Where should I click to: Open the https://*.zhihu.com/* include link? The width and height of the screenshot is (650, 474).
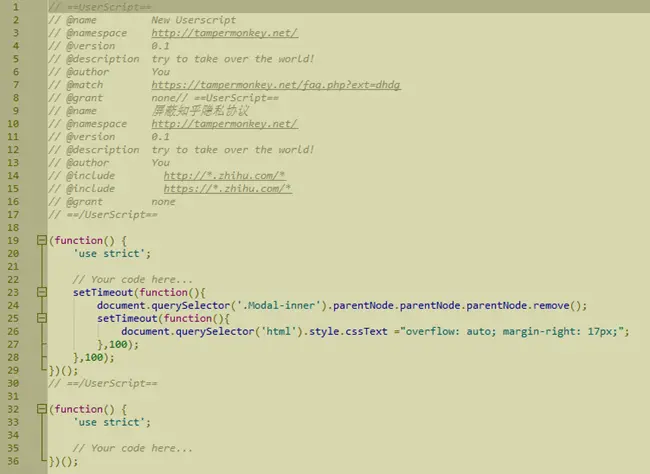pyautogui.click(x=228, y=188)
